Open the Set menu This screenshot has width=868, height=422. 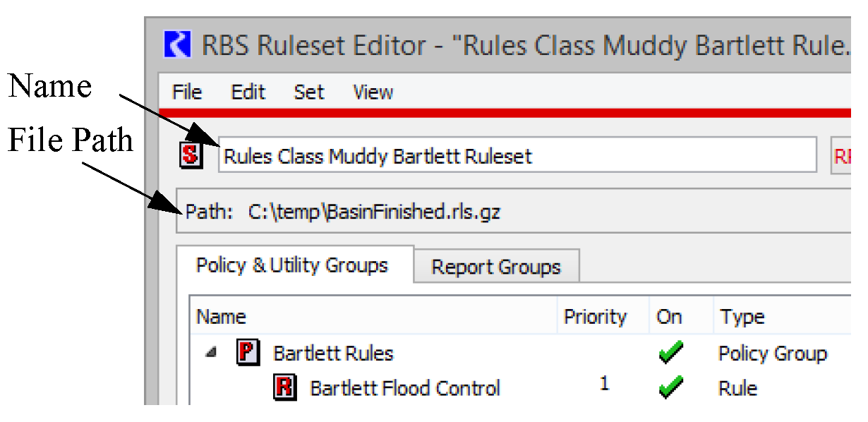tap(309, 92)
